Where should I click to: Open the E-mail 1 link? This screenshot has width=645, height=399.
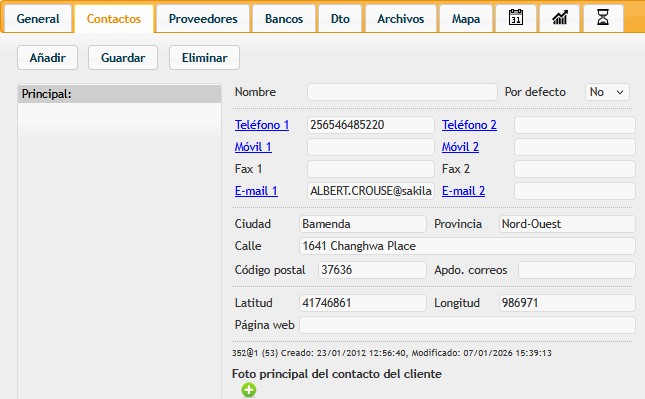click(256, 191)
